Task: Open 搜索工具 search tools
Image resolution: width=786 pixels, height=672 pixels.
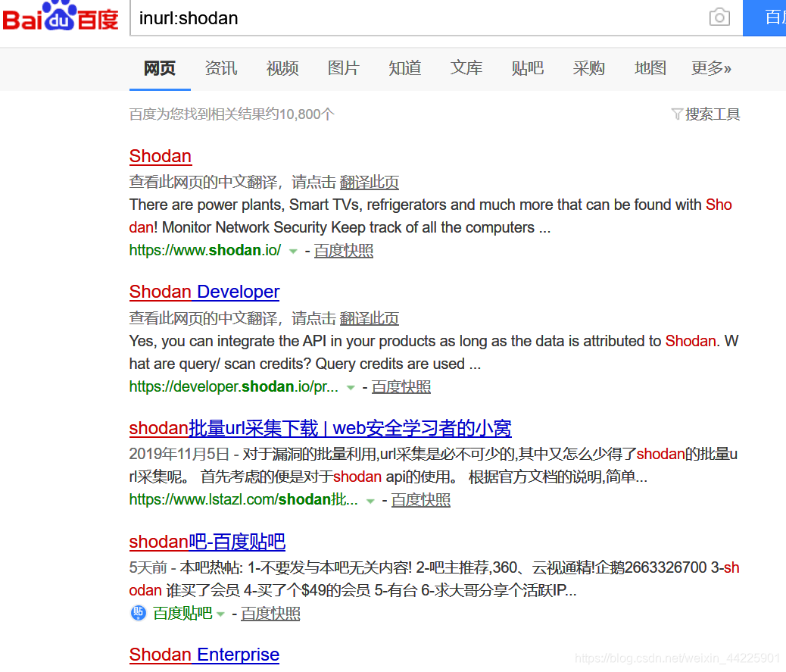Action: pyautogui.click(x=713, y=114)
